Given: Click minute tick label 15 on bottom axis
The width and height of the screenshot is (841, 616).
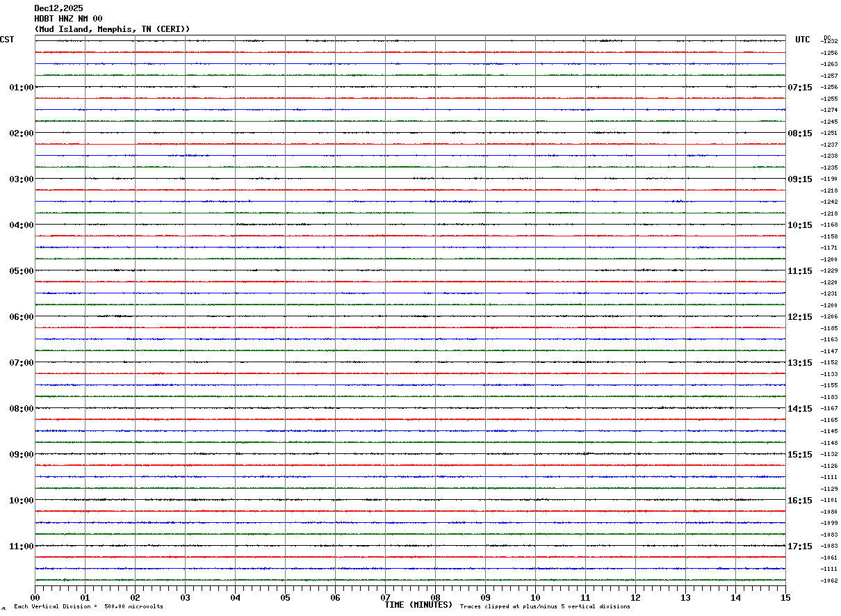Looking at the screenshot, I should click(785, 597).
